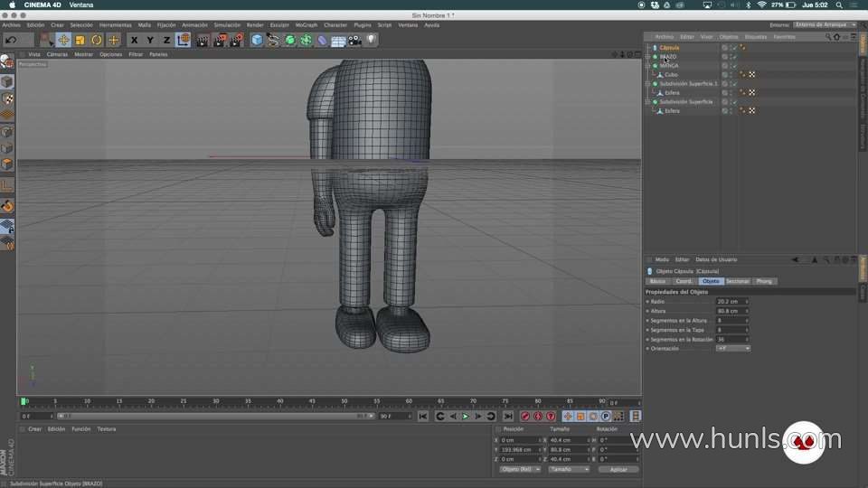Viewport: 868px width, 488px height.
Task: Click the Light object icon
Action: pos(371,40)
